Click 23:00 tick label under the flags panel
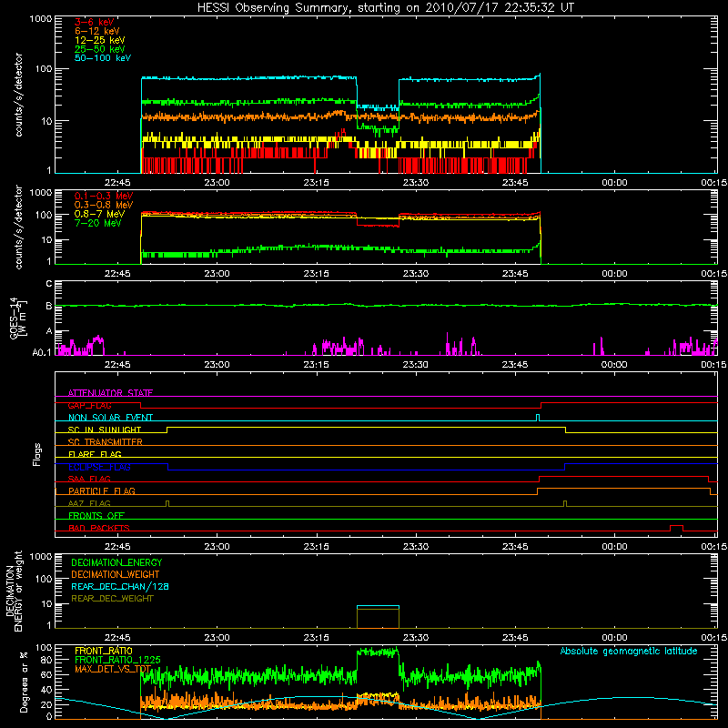Screen dimensions: 728x728 [x=217, y=546]
